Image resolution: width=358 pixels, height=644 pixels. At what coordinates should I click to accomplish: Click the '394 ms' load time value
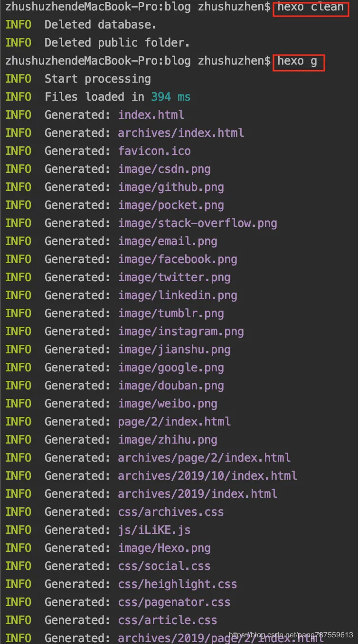point(170,97)
